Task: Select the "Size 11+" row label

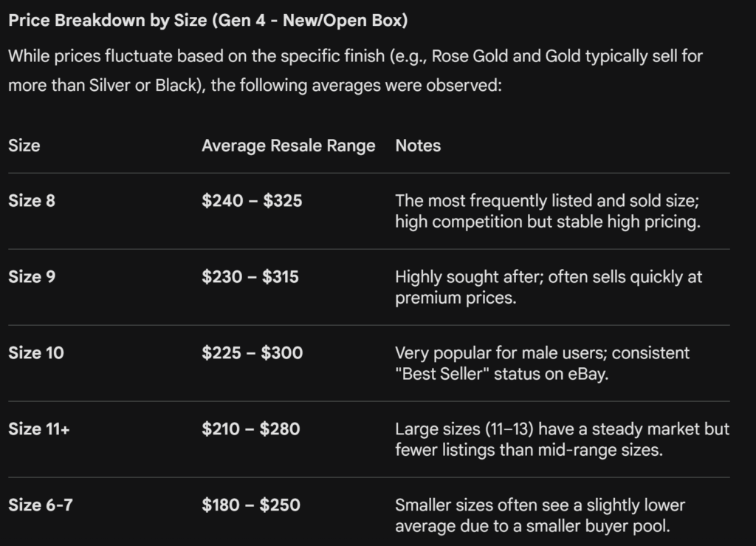Action: (x=39, y=429)
